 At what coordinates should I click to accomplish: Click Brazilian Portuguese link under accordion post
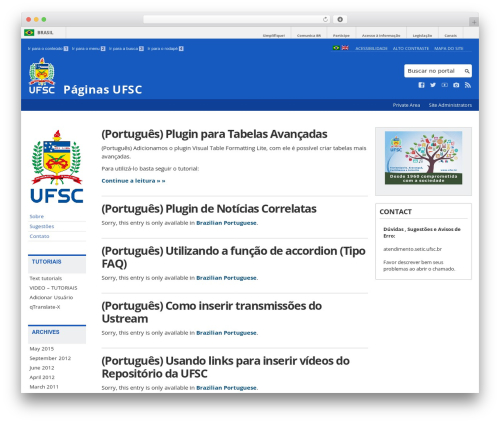[226, 278]
